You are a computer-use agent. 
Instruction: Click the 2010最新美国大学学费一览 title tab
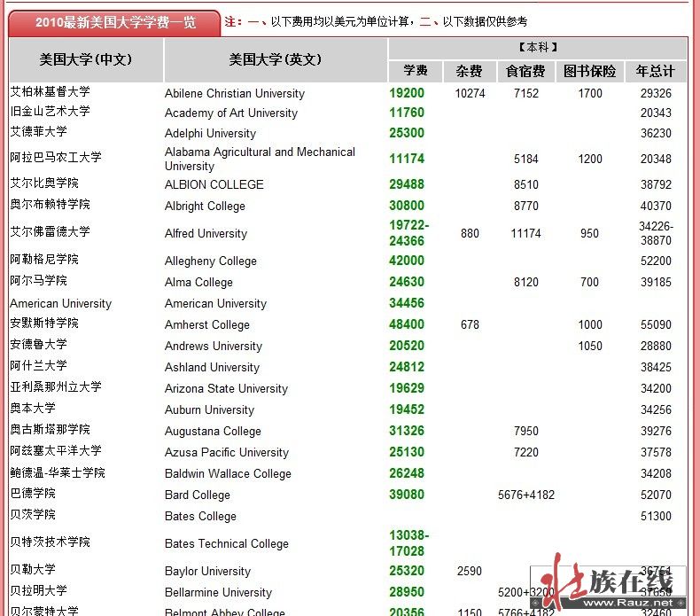pyautogui.click(x=115, y=22)
